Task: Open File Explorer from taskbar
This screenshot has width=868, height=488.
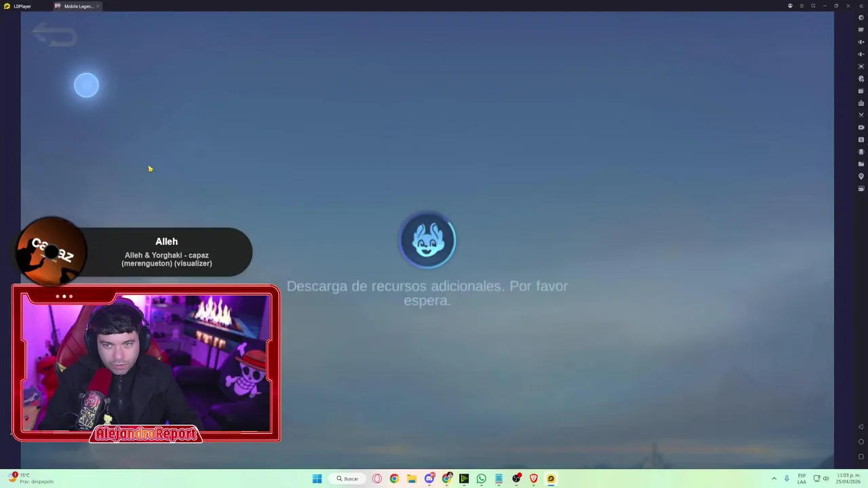Action: pyautogui.click(x=412, y=479)
